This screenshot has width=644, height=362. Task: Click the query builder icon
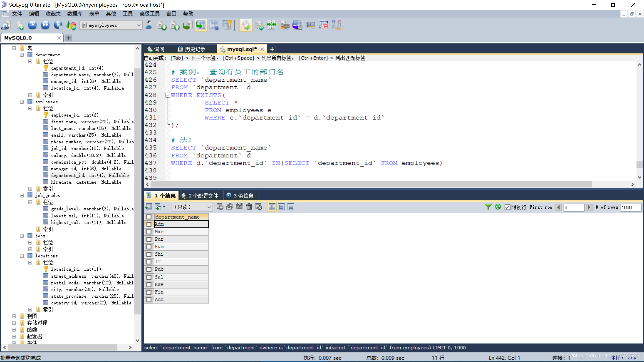(324, 25)
